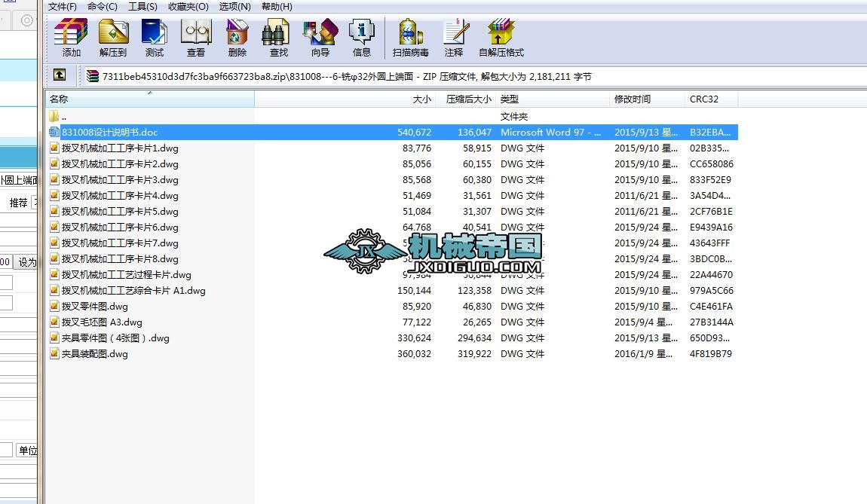The width and height of the screenshot is (867, 504).
Task: Click the doc icon of 831008设计说明书.doc
Action: pos(54,132)
